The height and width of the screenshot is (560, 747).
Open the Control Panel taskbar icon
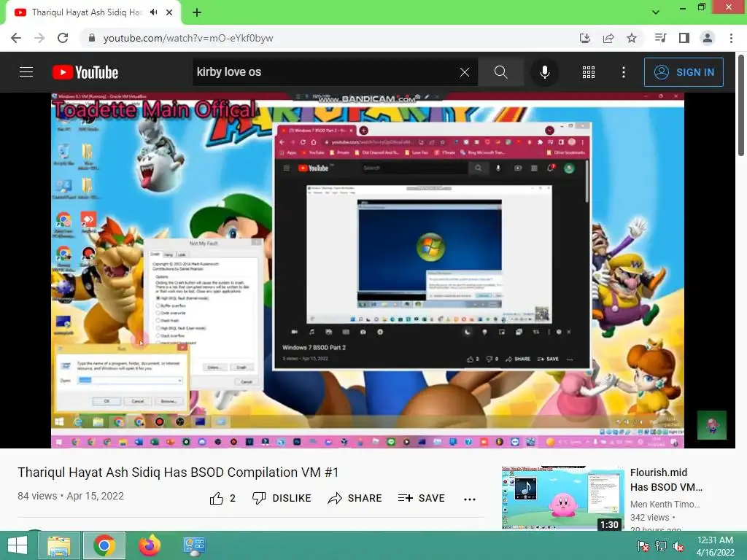[194, 545]
